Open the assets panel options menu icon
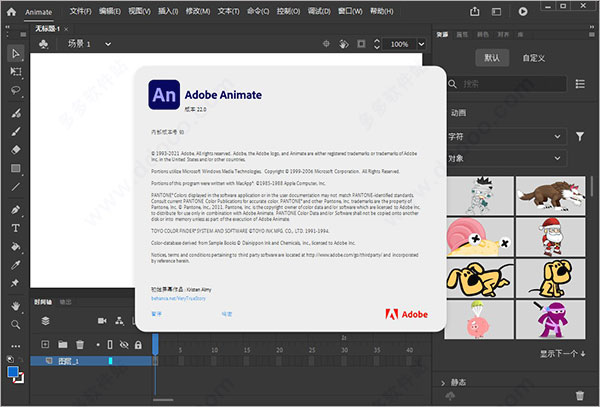The height and width of the screenshot is (407, 600). (592, 34)
